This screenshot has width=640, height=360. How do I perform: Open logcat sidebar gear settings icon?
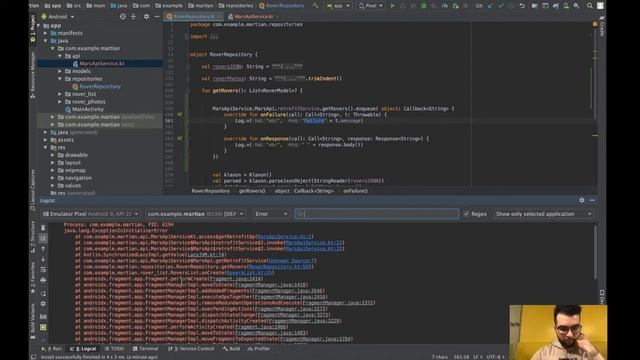click(43, 304)
